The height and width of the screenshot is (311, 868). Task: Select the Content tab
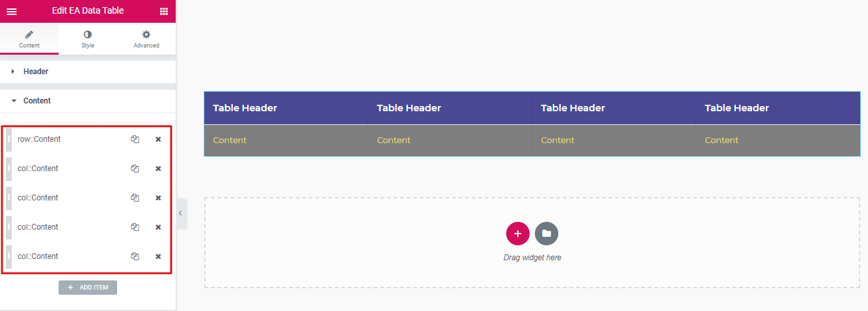click(29, 39)
